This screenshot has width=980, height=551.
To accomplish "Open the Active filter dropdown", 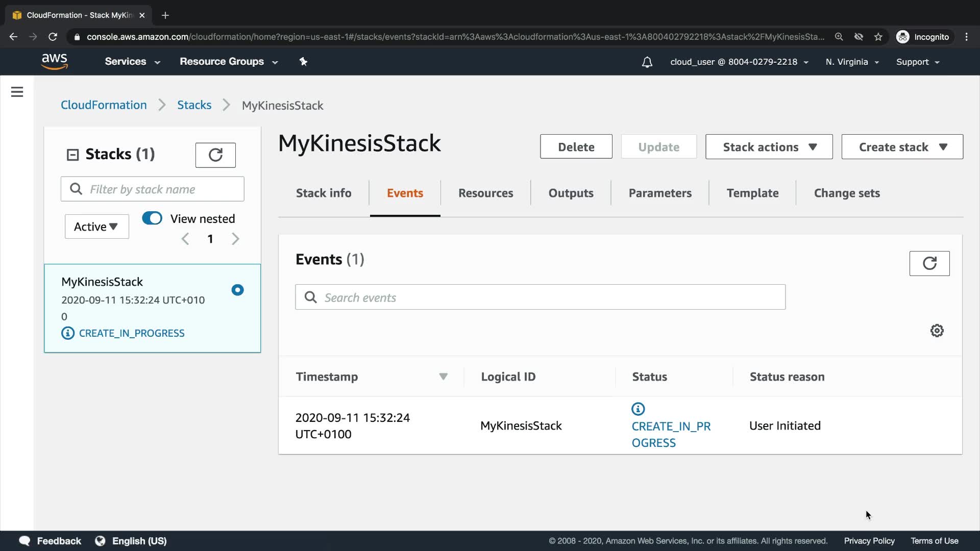I will click(96, 227).
